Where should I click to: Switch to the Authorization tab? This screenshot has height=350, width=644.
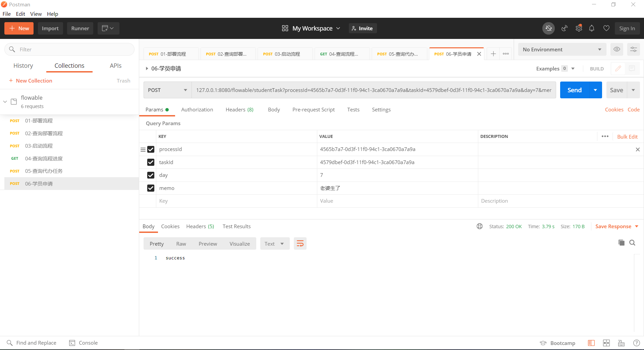click(x=197, y=110)
